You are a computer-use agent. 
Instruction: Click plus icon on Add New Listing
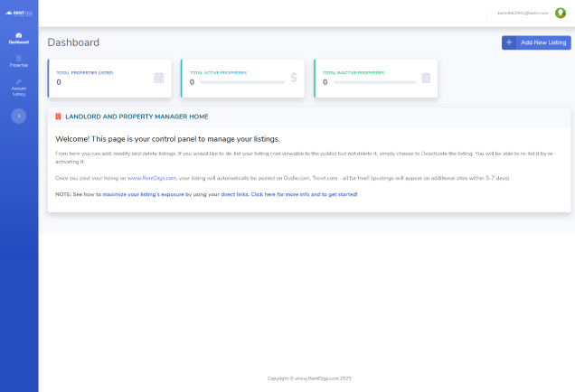[510, 42]
